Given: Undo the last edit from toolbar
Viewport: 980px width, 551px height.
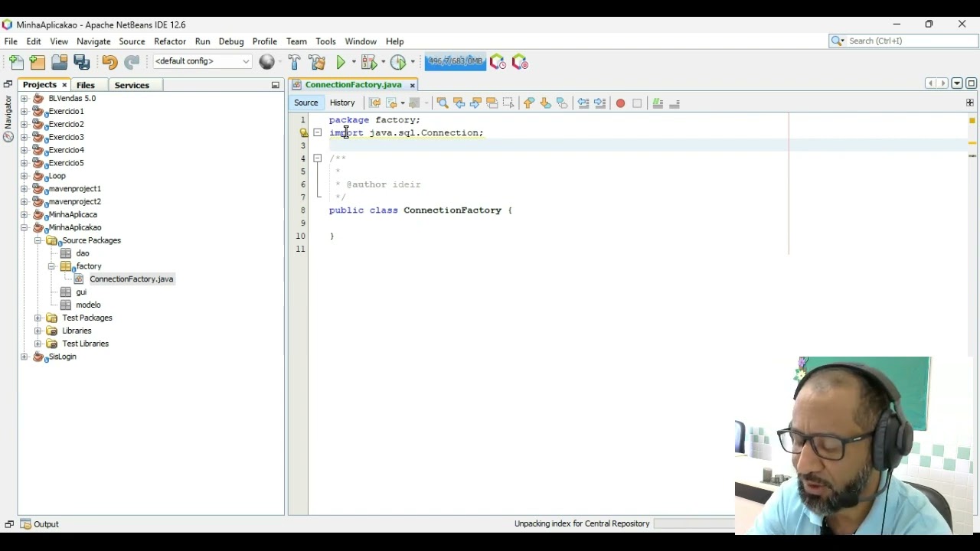Looking at the screenshot, I should click(x=109, y=62).
